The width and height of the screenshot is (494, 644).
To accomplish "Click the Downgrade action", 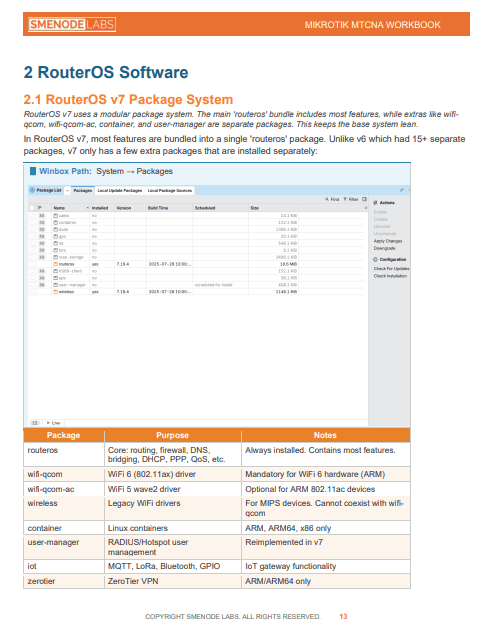I will pos(384,248).
